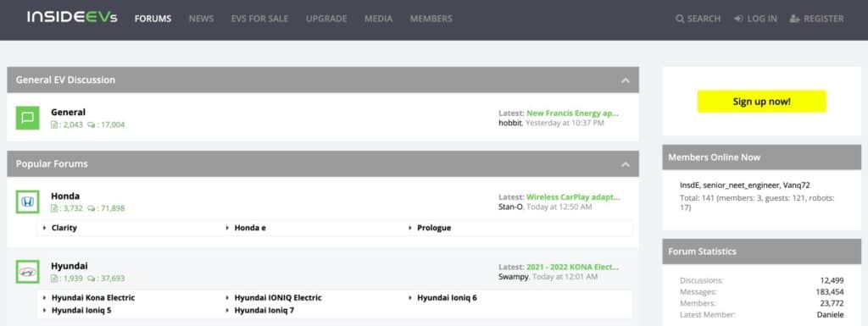
Task: Open the Hyundai Ioniq 6 subforum
Action: click(447, 297)
